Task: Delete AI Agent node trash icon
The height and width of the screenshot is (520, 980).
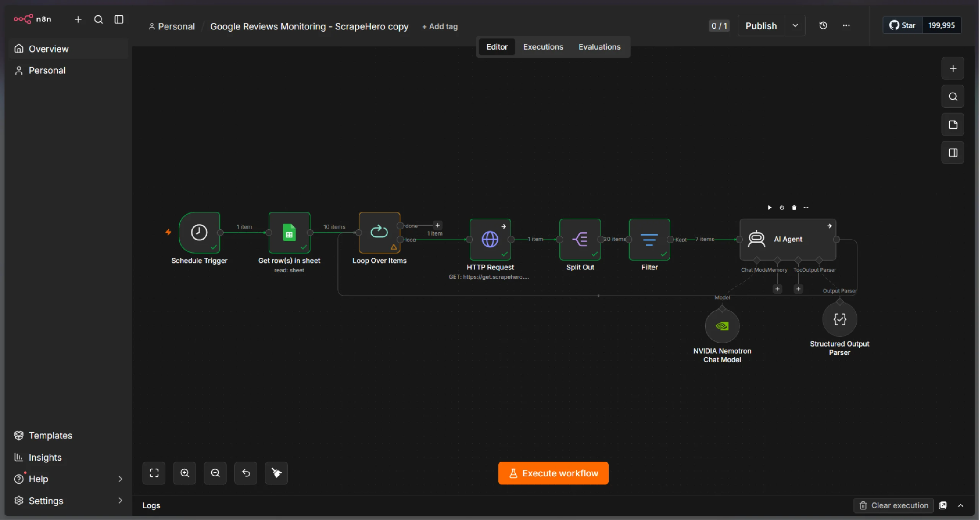Action: pyautogui.click(x=794, y=208)
